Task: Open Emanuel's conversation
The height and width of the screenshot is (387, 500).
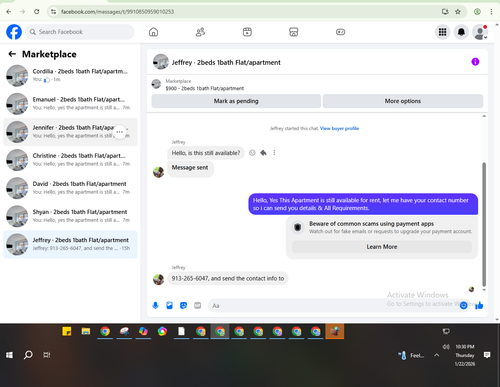Action: click(x=70, y=103)
